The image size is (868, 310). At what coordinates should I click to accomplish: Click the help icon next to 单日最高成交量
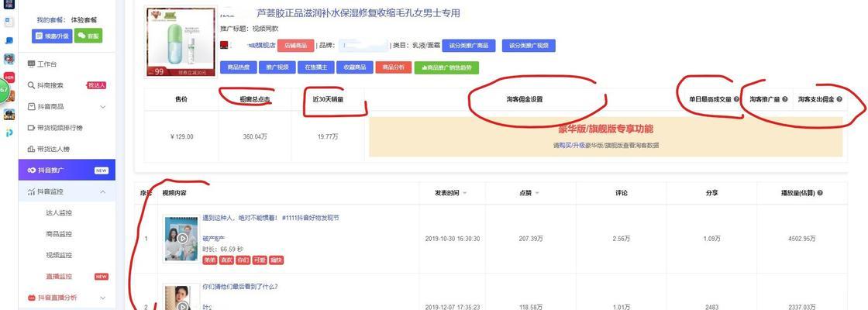(736, 99)
